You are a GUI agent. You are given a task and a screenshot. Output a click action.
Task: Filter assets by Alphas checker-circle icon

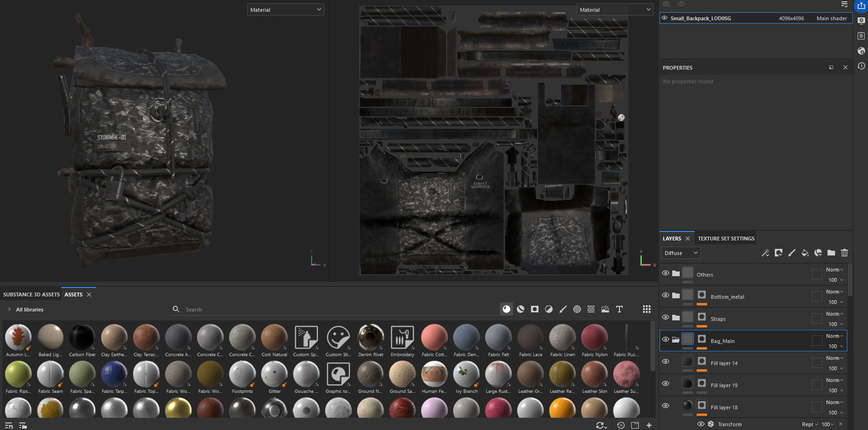pos(577,309)
